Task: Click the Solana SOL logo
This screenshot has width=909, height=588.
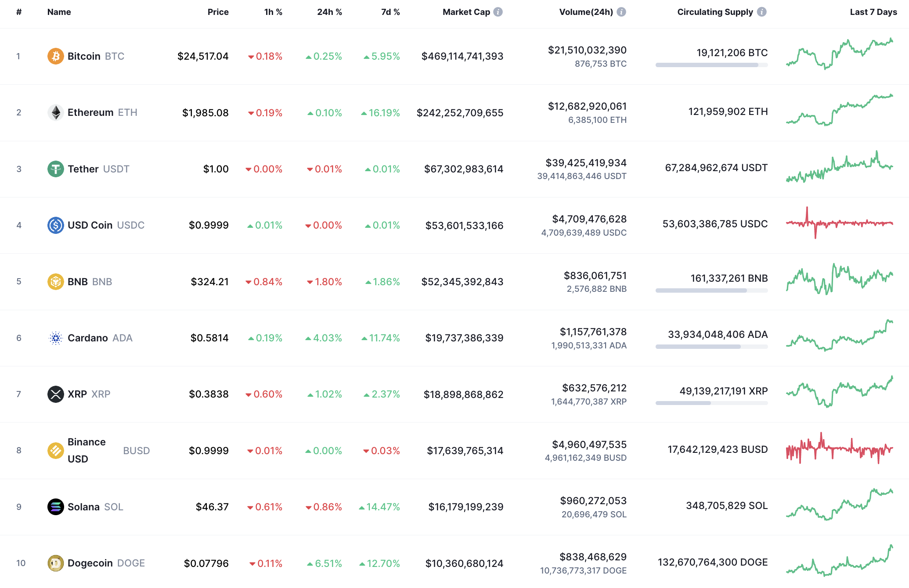Action: [x=55, y=507]
